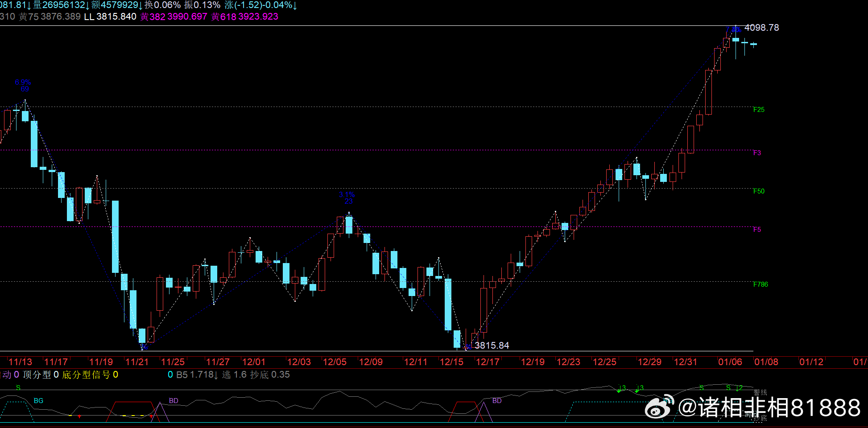Select the 12/15 date label
The image size is (868, 428).
coord(452,362)
